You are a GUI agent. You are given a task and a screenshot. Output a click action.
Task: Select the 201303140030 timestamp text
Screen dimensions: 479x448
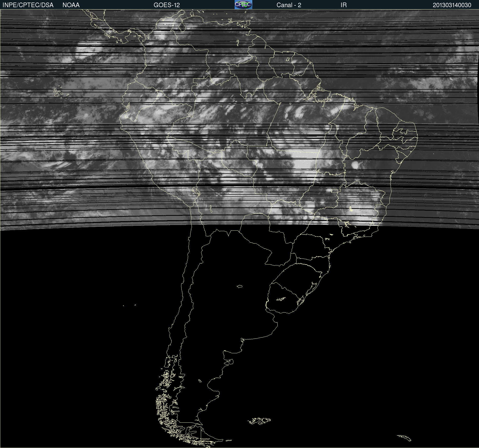(x=452, y=5)
